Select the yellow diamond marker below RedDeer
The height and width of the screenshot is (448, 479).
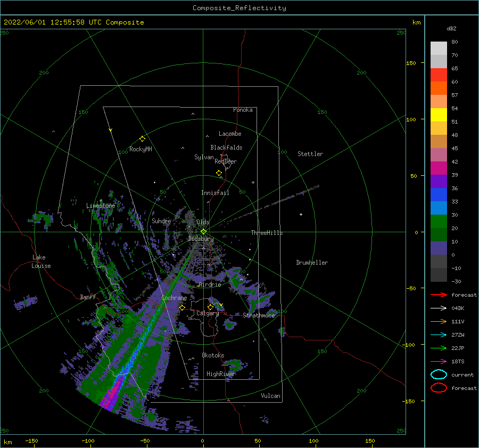219,173
